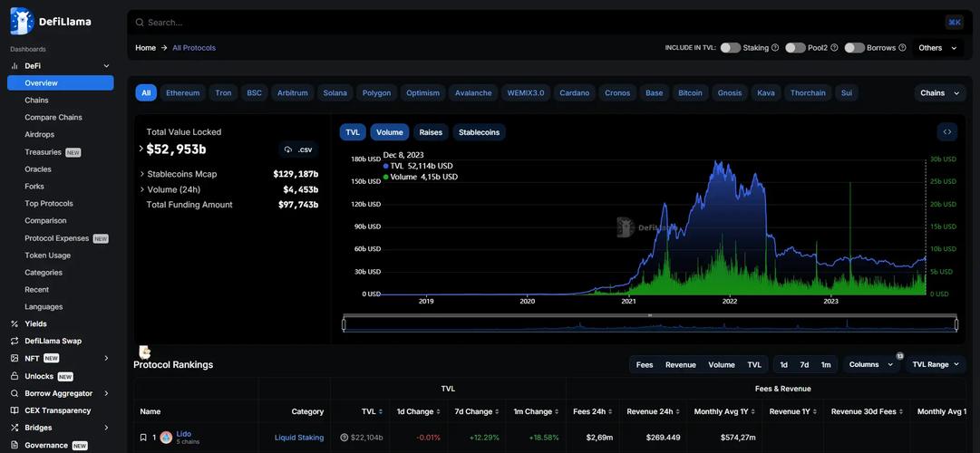Click the Borrows help question icon
Screen dimensions: 980x453
coord(902,47)
